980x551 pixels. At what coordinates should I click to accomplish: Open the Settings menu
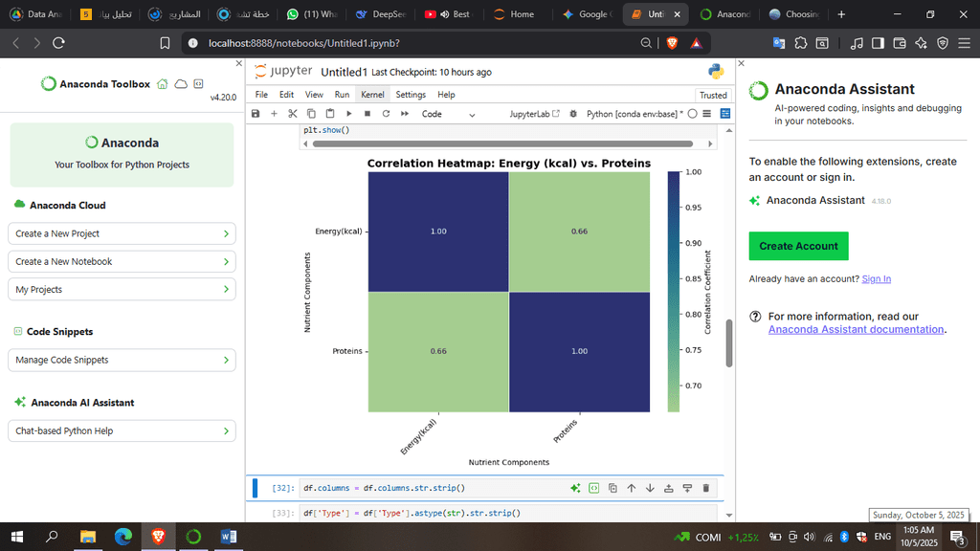(x=411, y=95)
